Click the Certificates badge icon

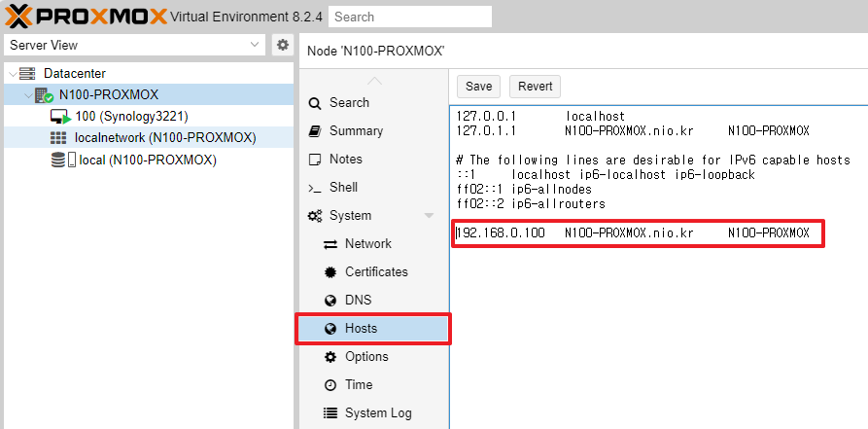pos(330,272)
